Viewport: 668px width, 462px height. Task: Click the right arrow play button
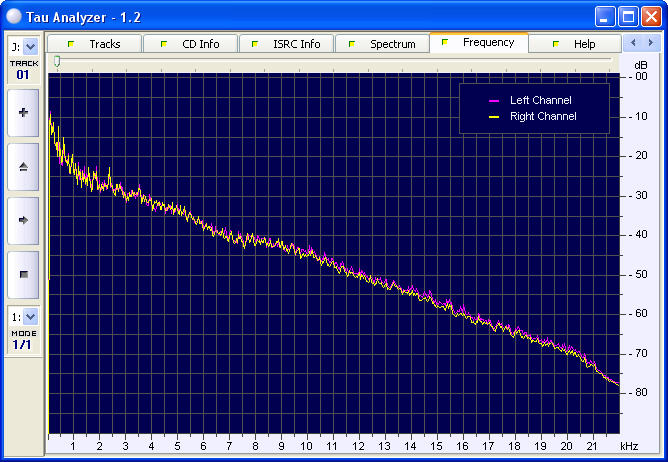(23, 220)
